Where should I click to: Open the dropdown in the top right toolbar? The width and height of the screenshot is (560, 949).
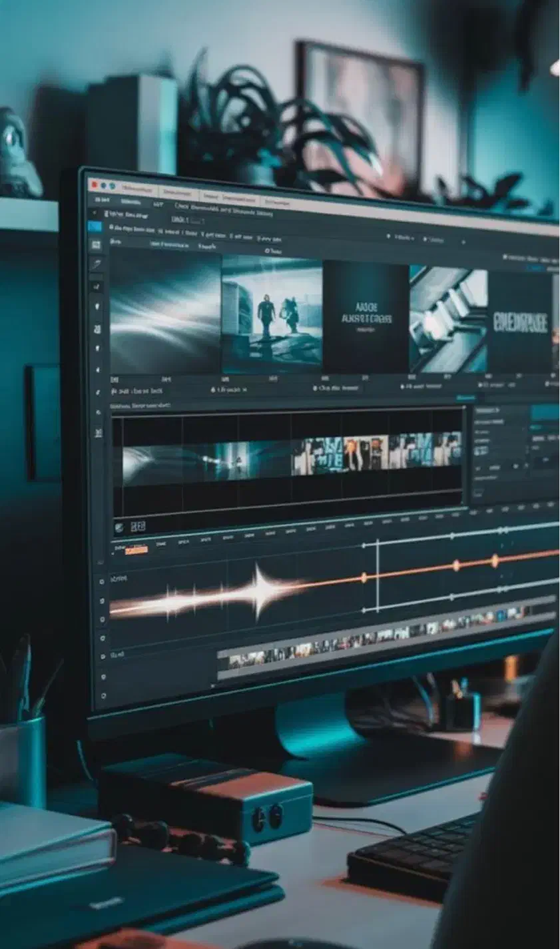[x=404, y=238]
